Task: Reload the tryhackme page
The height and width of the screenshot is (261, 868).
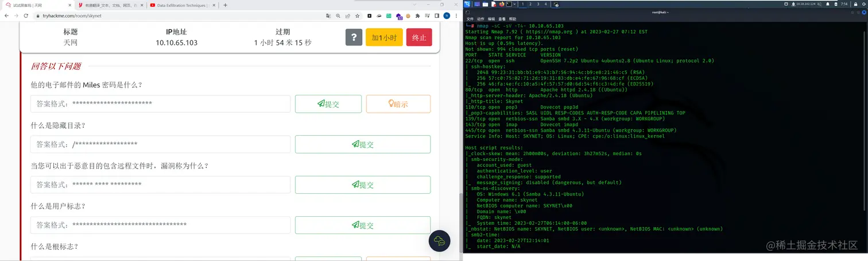Action: click(26, 16)
